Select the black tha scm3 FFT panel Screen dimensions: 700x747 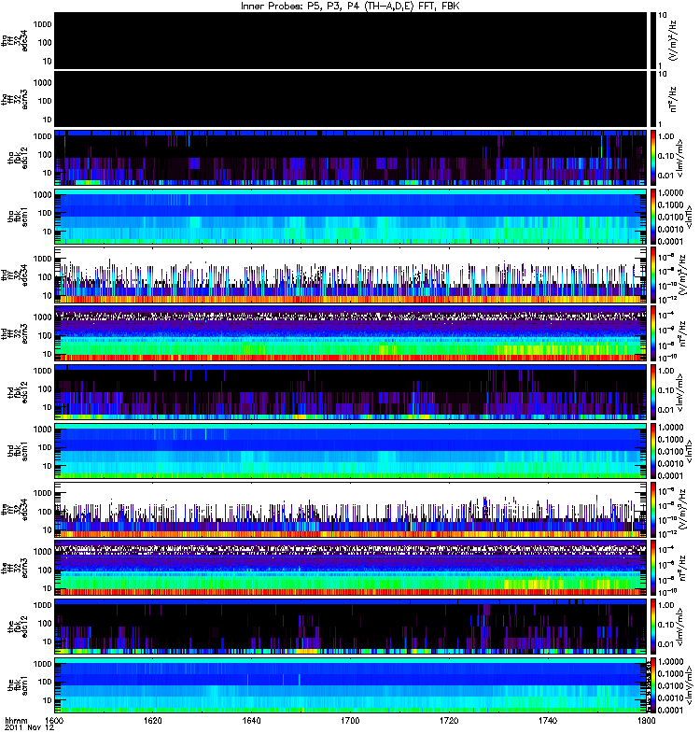point(351,99)
